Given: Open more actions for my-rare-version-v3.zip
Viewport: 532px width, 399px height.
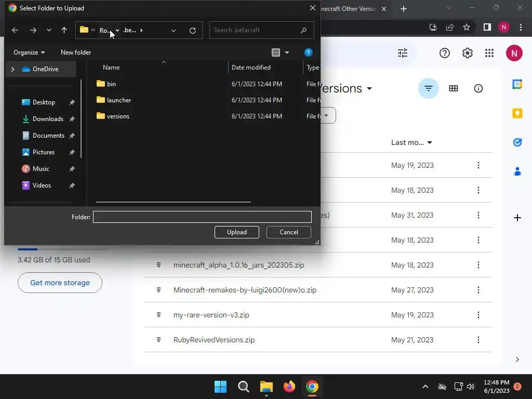Looking at the screenshot, I should click(x=478, y=315).
